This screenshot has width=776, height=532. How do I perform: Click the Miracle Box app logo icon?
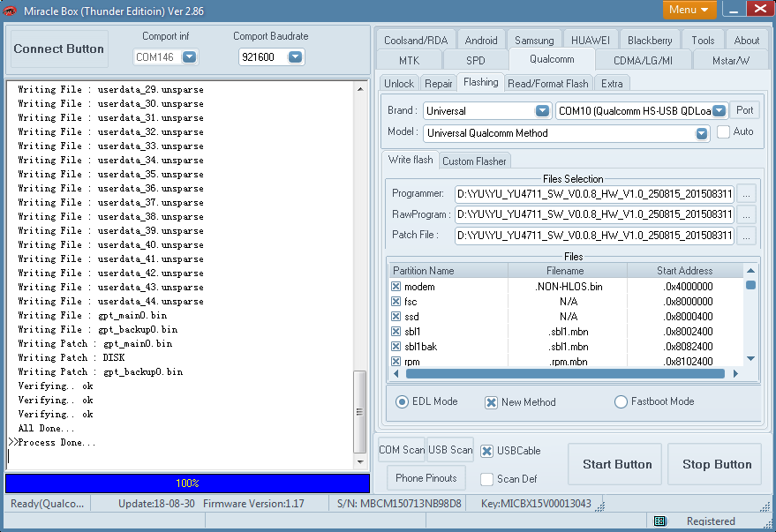click(10, 11)
